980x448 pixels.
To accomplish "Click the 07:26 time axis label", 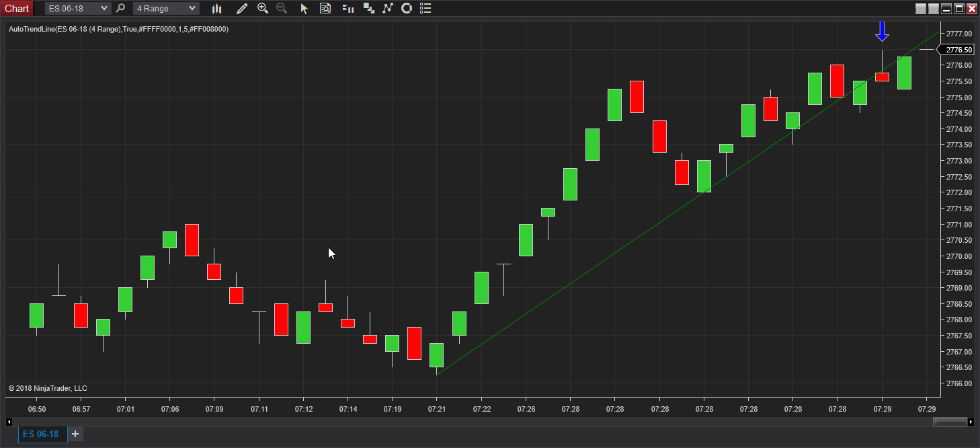I will [526, 409].
